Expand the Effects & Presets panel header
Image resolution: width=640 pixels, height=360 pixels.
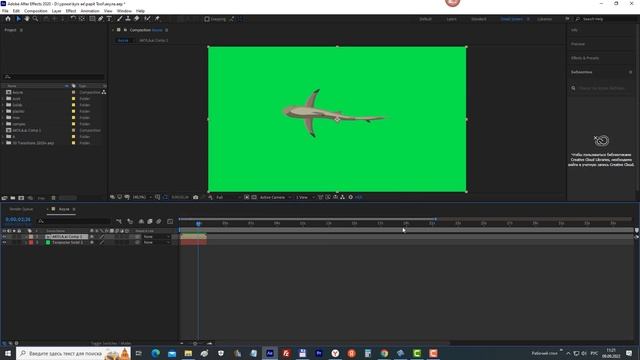(585, 58)
